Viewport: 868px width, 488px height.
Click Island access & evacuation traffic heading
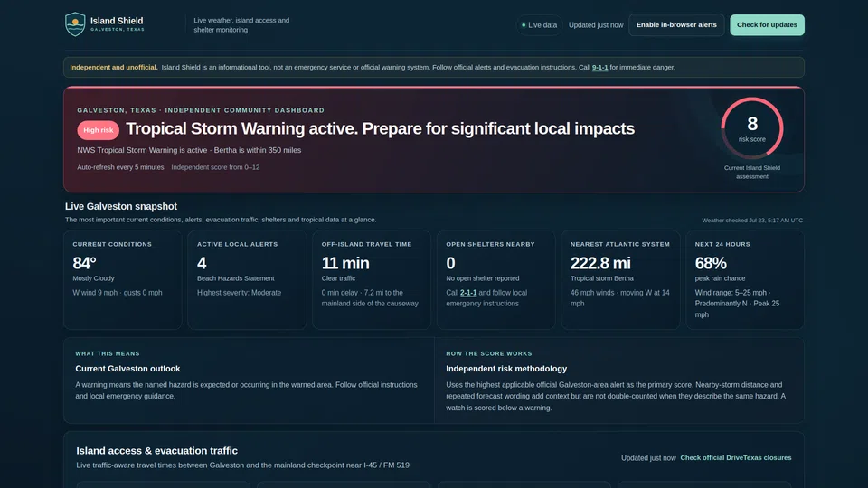pyautogui.click(x=157, y=451)
